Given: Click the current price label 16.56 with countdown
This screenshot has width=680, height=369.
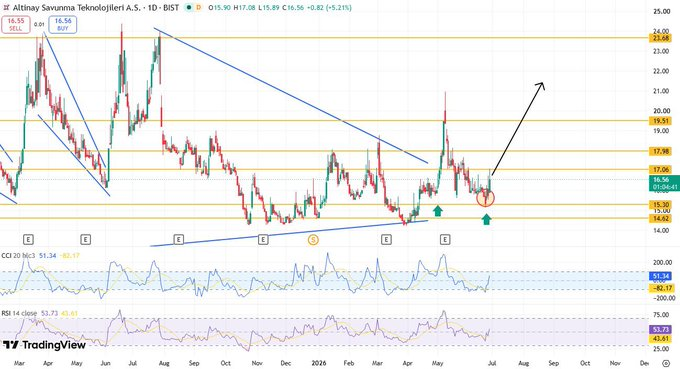Looking at the screenshot, I should coord(664,183).
